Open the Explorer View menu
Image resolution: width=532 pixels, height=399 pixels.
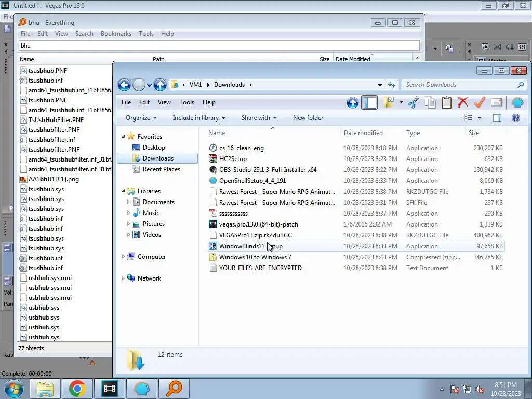pos(164,102)
